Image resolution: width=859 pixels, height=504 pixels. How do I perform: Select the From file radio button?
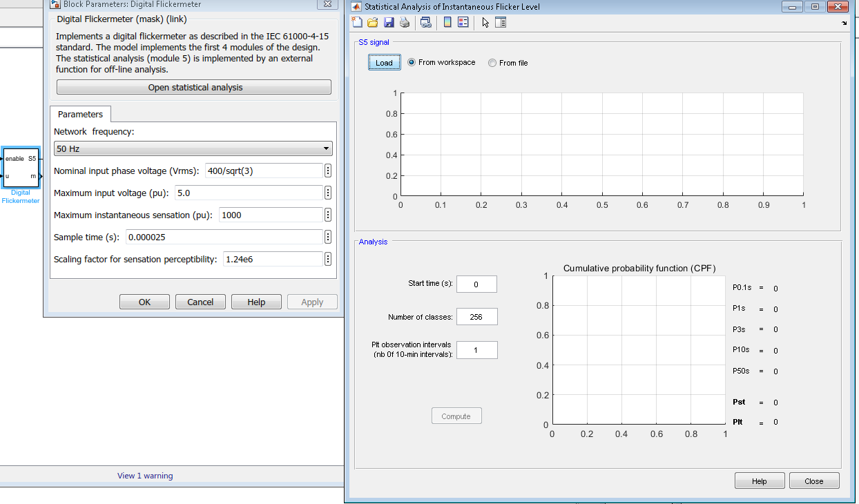pos(492,64)
